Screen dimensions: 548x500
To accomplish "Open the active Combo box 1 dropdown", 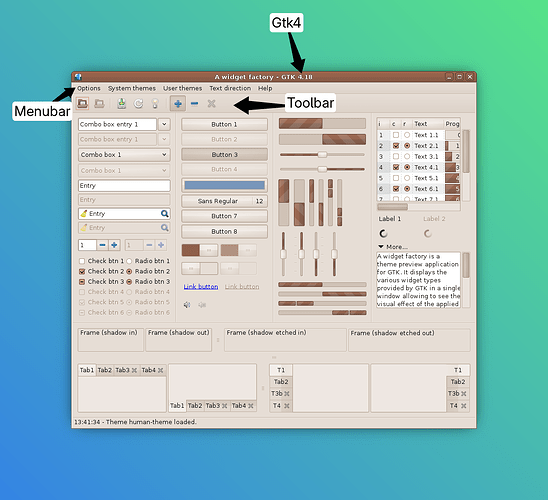I will pos(124,154).
